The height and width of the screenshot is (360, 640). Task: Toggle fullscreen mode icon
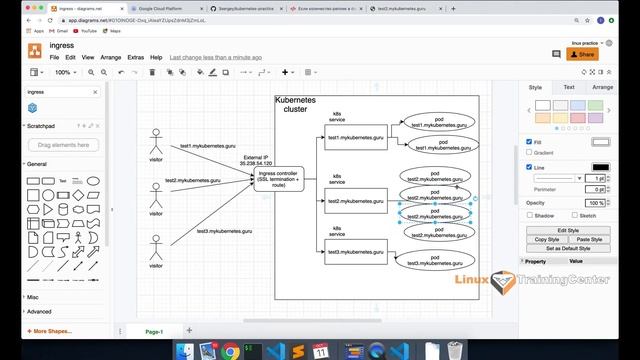tap(592, 72)
